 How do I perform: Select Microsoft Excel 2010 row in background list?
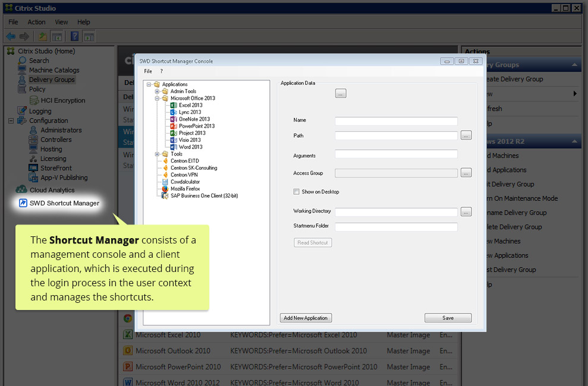(x=288, y=335)
